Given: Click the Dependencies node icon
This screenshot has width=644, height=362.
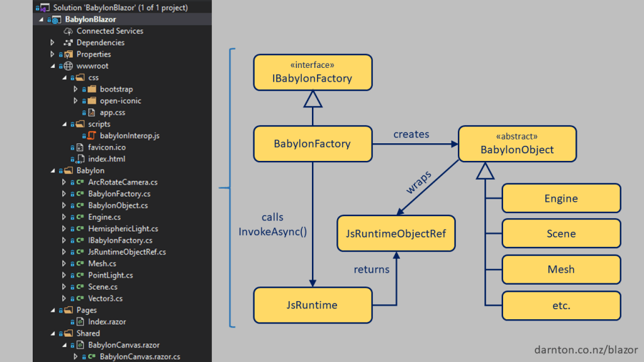Looking at the screenshot, I should pos(68,43).
